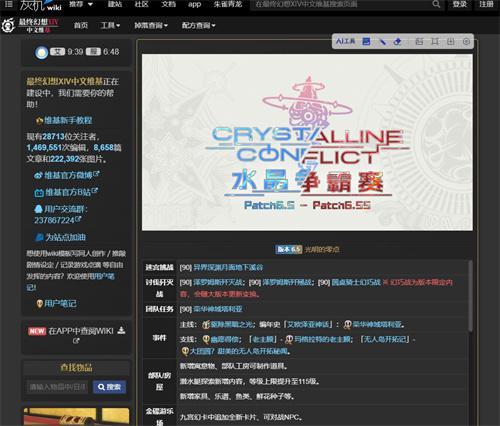
Task: Click the Crystalline Conflict 水晶争霸赛 banner
Action: coord(307,142)
